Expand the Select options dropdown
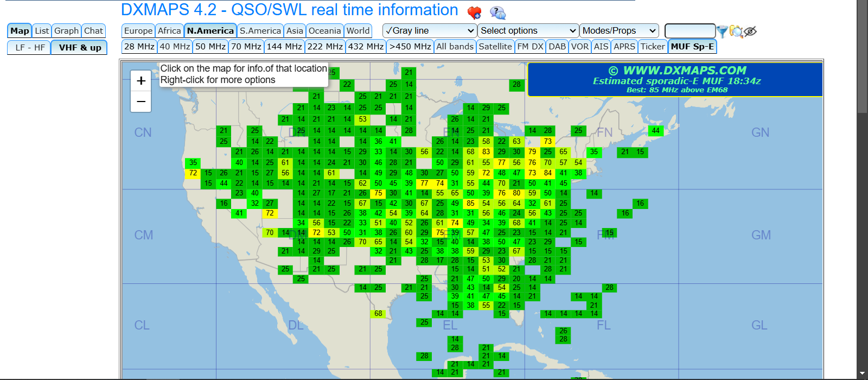 [528, 31]
